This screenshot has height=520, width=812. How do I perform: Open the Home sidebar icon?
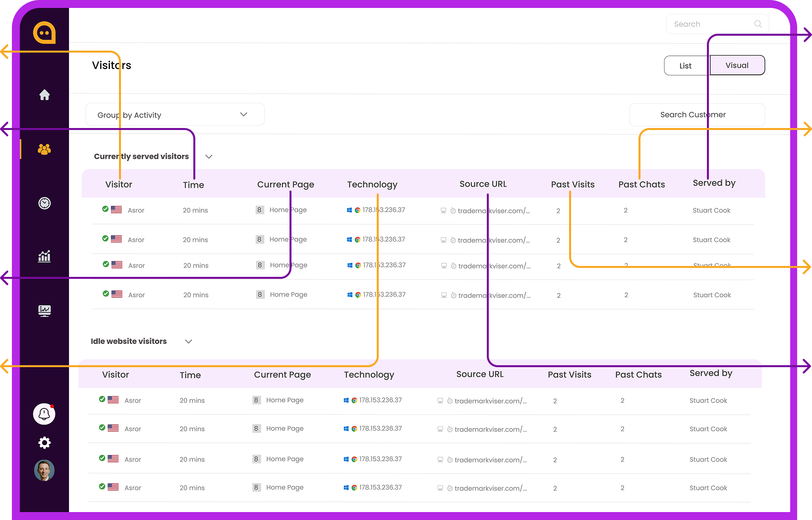(44, 95)
